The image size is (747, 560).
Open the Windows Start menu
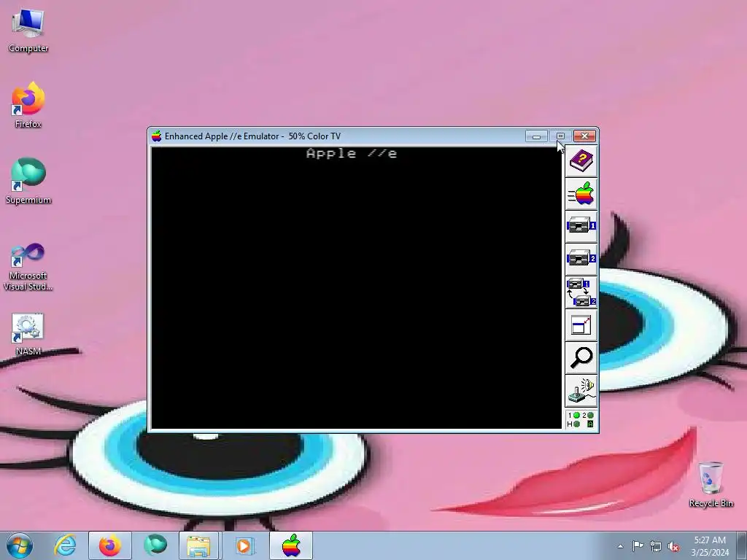[20, 545]
